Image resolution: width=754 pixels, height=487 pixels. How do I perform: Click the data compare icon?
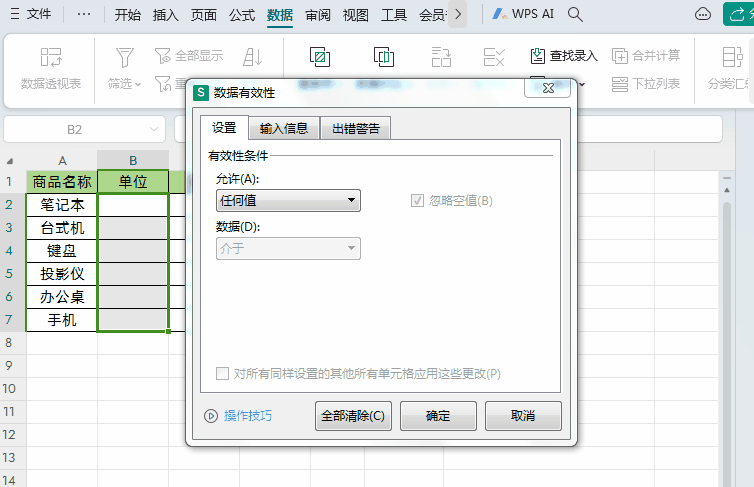click(x=384, y=57)
